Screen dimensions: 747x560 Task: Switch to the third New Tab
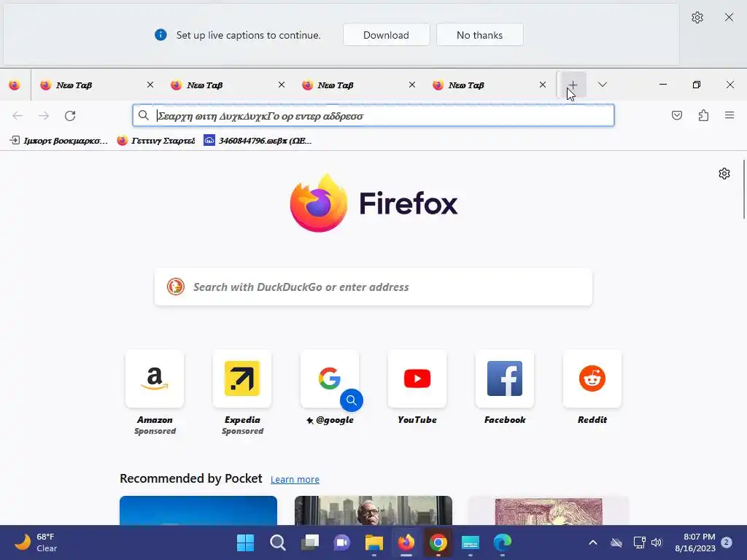point(352,85)
